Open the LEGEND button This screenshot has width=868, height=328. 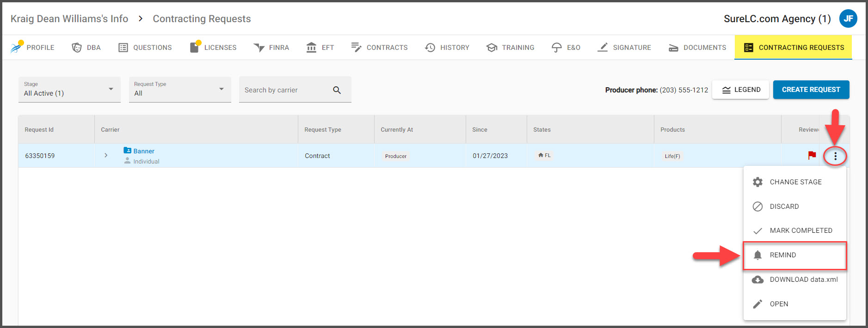741,90
